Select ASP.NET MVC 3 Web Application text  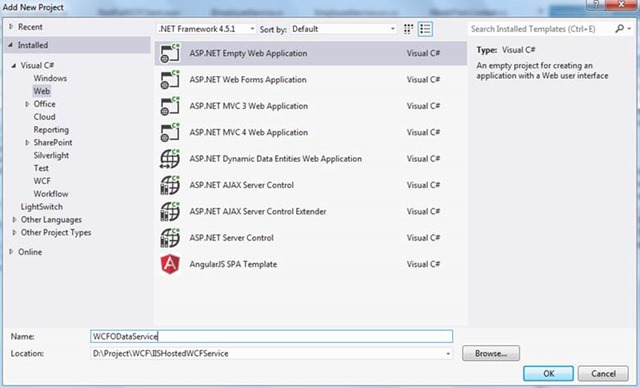[x=249, y=106]
